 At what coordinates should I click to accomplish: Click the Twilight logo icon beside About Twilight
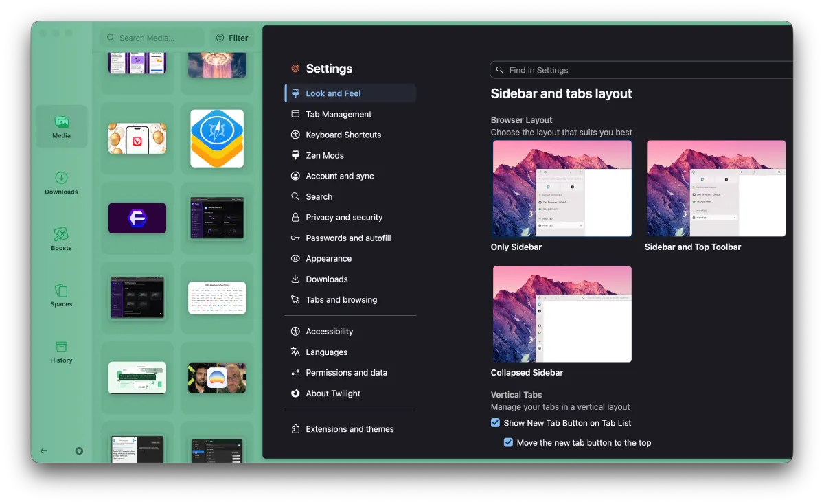[x=295, y=393]
